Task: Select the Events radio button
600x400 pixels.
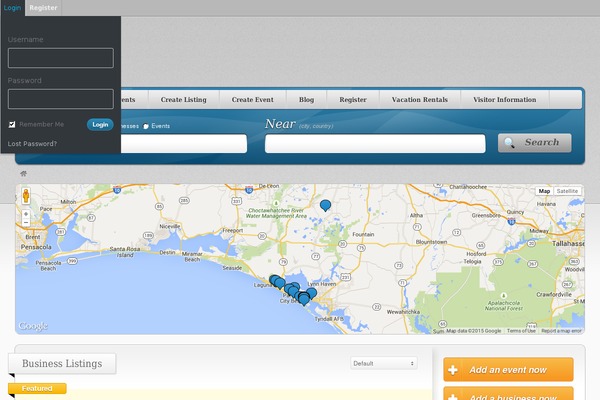Action: [146, 127]
